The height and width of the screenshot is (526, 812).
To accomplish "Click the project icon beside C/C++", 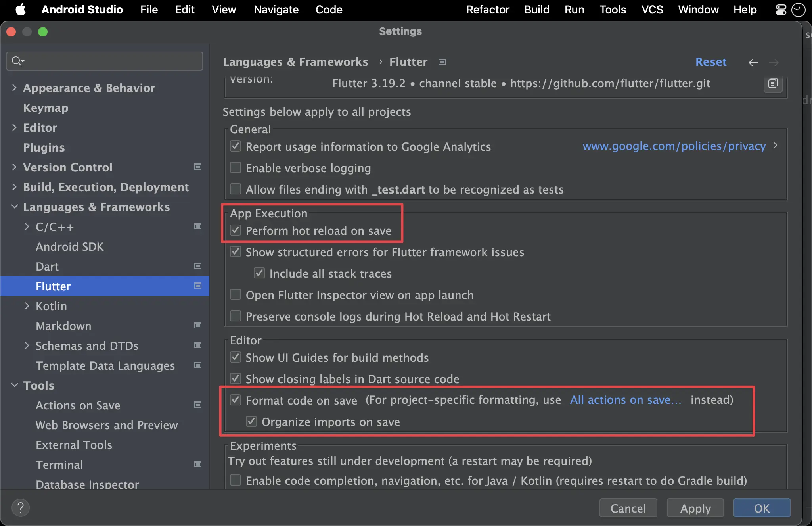I will click(197, 227).
